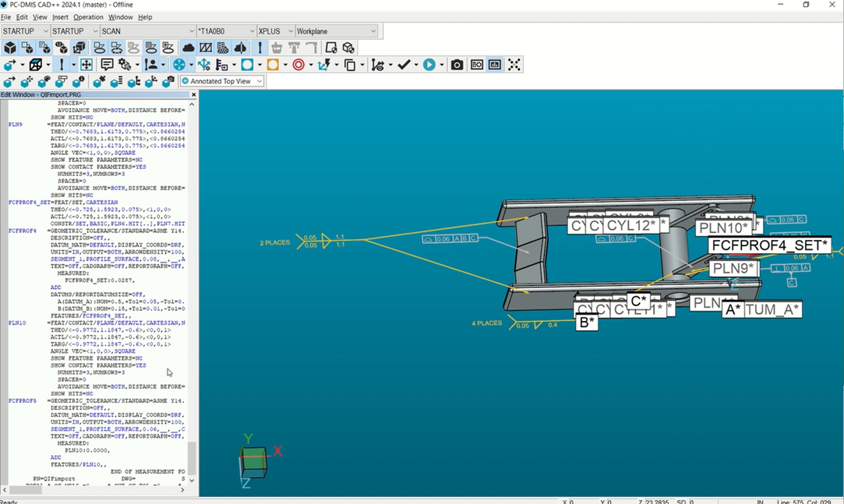Toggle the dark cube CAD view icon
This screenshot has height=504, width=844.
pos(36,64)
